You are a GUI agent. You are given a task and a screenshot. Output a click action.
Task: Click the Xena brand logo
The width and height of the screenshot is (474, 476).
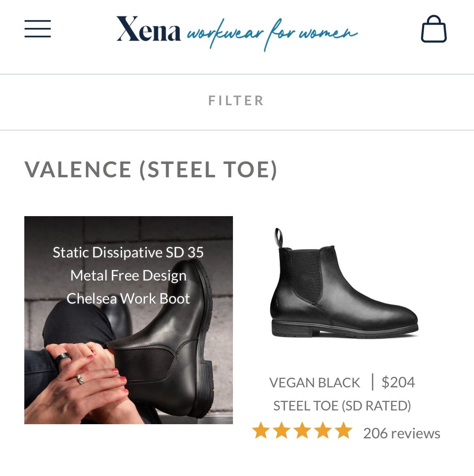click(148, 30)
